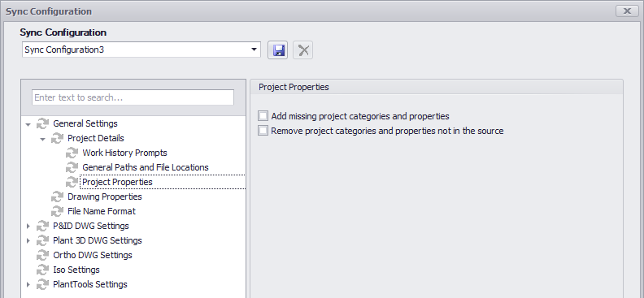
Task: Select Work History Prompts item
Action: pos(125,153)
